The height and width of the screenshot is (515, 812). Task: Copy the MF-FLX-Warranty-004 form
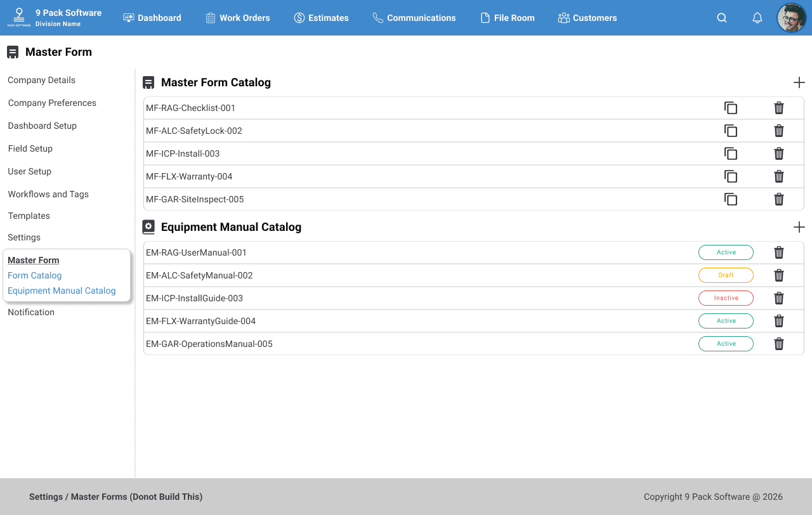(x=731, y=176)
